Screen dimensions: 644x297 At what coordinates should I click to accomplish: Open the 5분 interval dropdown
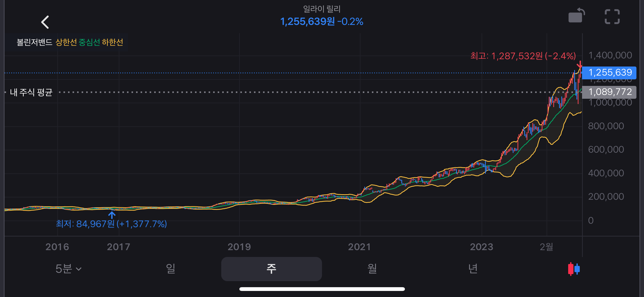click(x=69, y=269)
